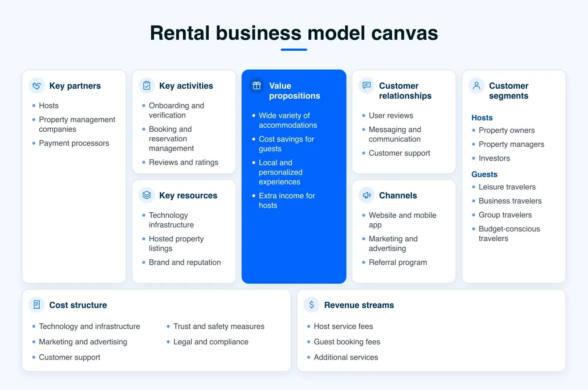Click Brand and reputation item
The width and height of the screenshot is (588, 390).
(185, 262)
